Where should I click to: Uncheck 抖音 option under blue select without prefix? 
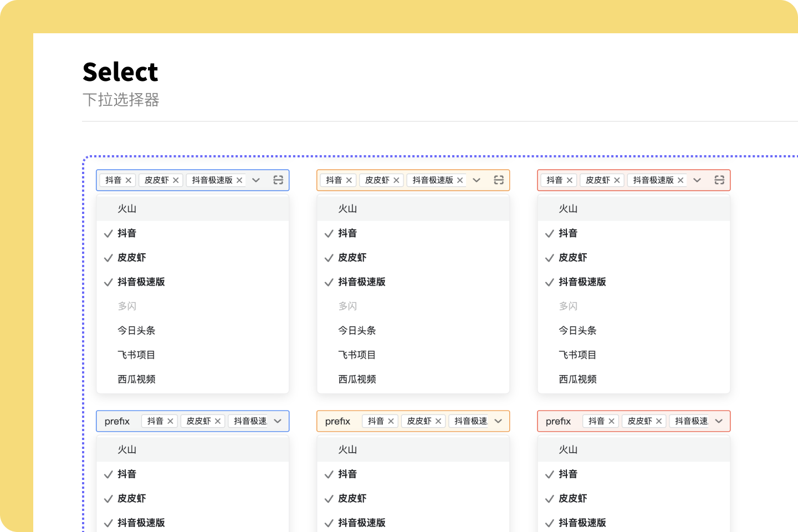pos(193,233)
